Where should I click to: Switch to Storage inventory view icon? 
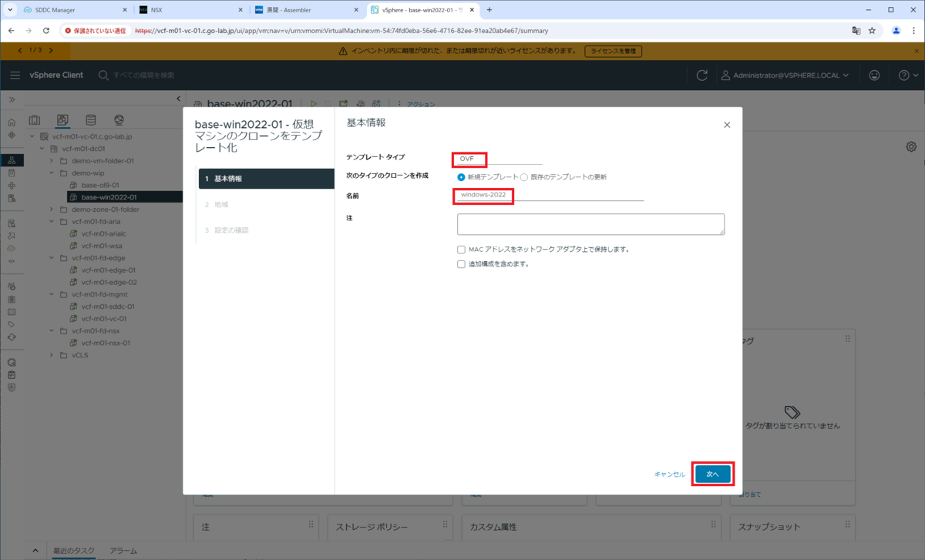click(90, 119)
